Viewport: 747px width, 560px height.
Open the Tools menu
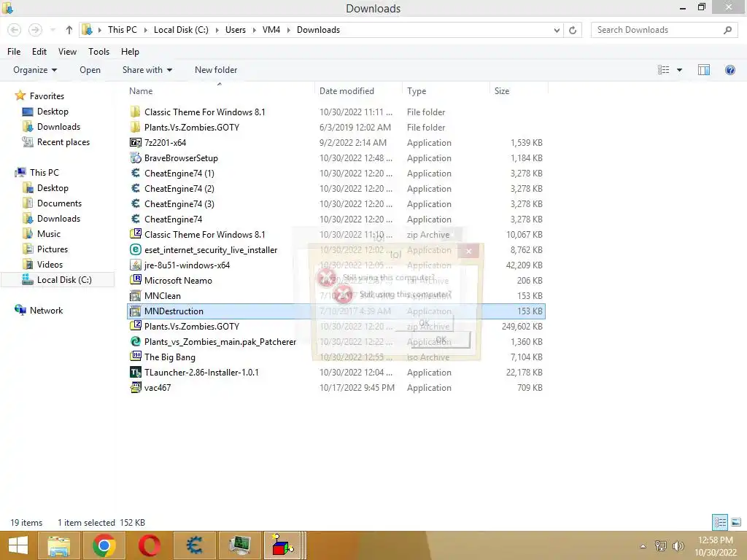click(x=98, y=52)
